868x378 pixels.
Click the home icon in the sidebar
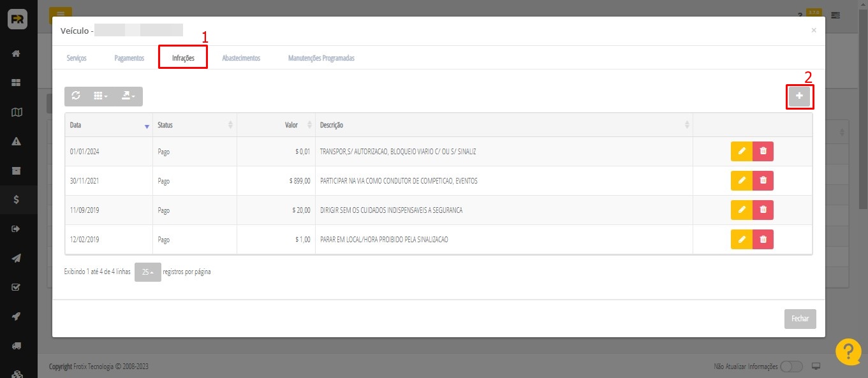[17, 54]
